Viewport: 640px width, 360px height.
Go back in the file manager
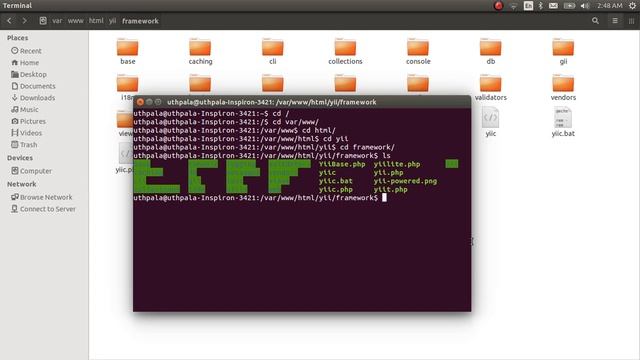point(9,21)
